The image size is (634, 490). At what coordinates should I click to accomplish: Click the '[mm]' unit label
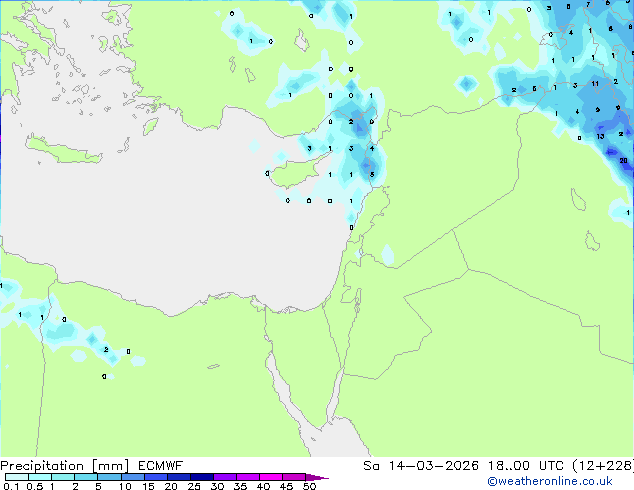click(110, 466)
